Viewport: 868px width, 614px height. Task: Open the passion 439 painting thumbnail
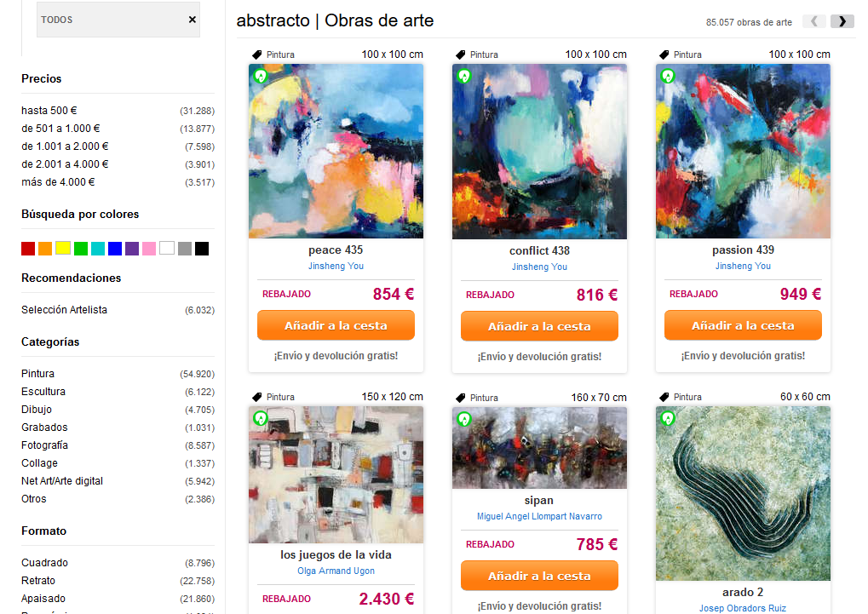pyautogui.click(x=743, y=151)
